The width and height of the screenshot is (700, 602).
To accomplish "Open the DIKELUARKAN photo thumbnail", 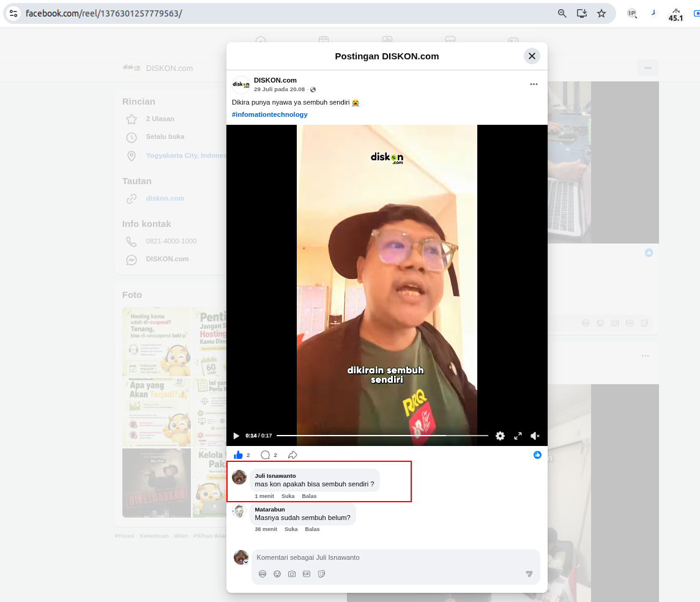I will [157, 483].
